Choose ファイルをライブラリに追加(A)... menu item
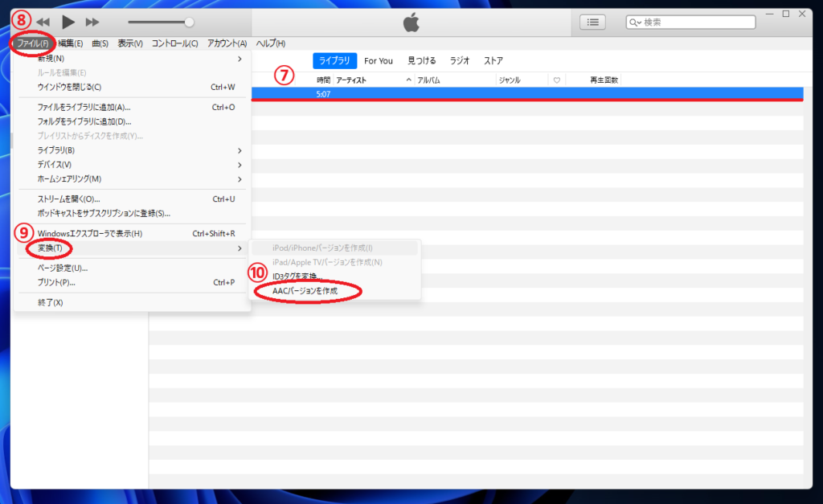The image size is (823, 504). [132, 107]
